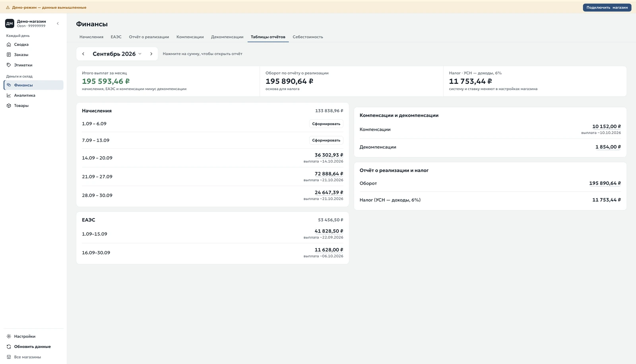Screen dimensions: 636x364
Task: Click the Финансы coins icon
Action: click(9, 85)
